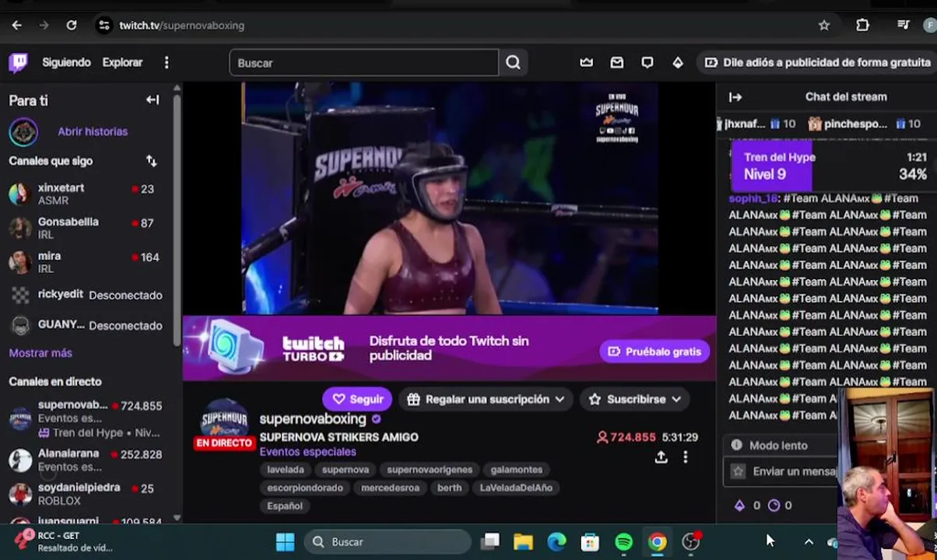Open the Chrome extensions puzzle icon
937x560 pixels.
862,25
